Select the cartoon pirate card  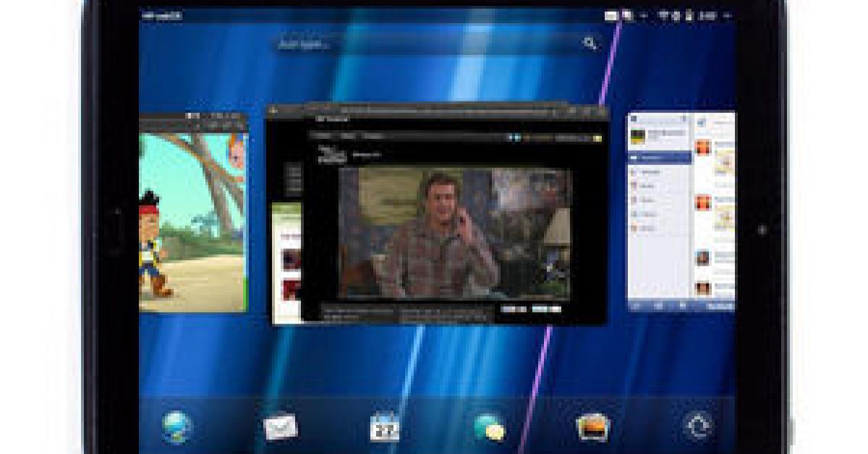coord(193,212)
